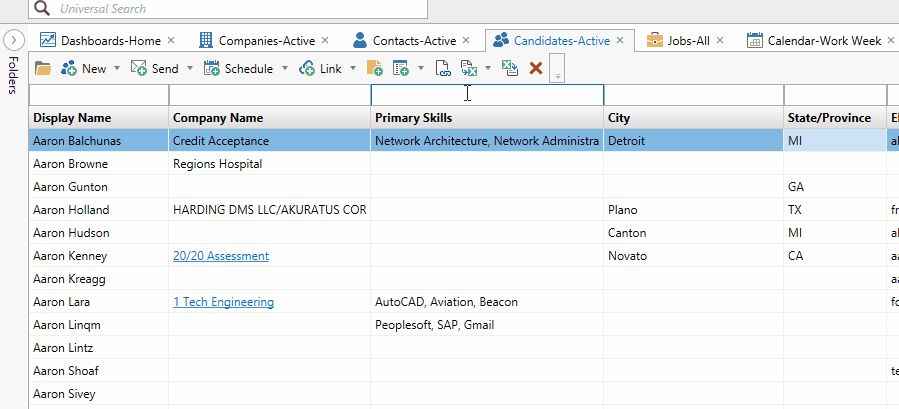Sort by City column header

pyautogui.click(x=694, y=118)
